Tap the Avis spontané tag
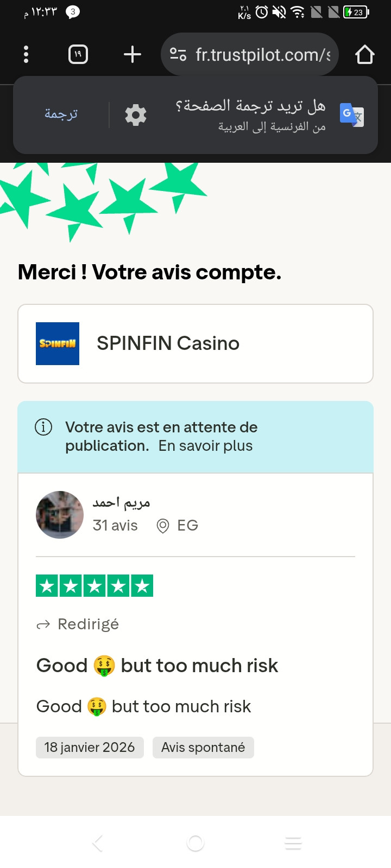Viewport: 391px width, 868px height. click(x=203, y=748)
